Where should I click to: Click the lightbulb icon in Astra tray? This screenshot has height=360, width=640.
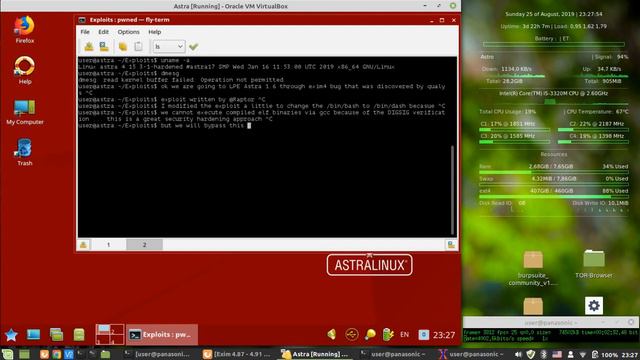[x=370, y=335]
